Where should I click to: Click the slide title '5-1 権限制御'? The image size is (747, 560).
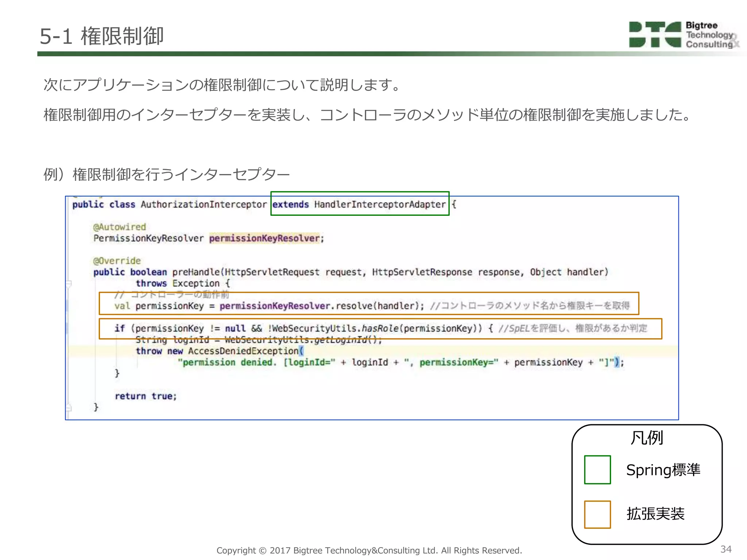tap(101, 36)
